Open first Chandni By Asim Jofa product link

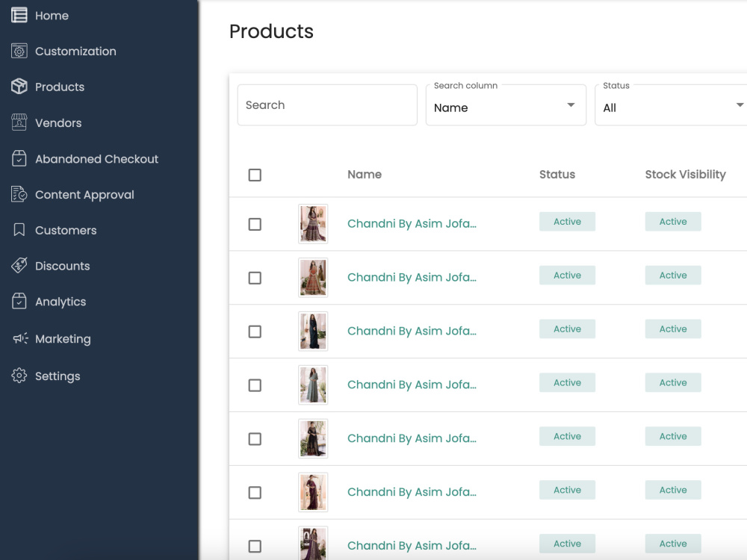tap(412, 223)
